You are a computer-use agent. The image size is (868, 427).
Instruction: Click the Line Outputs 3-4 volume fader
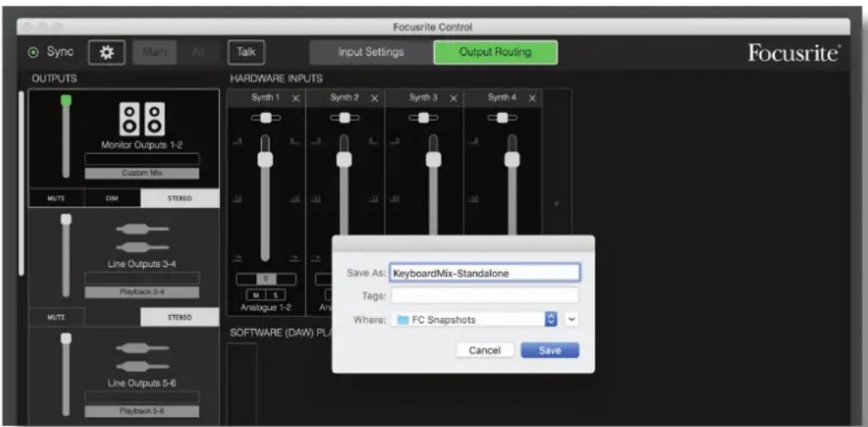click(66, 255)
